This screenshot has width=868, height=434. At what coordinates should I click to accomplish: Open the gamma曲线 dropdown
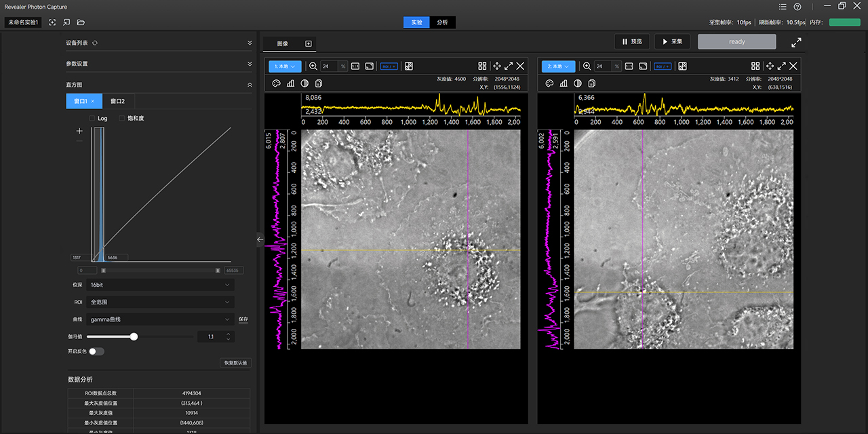(161, 319)
